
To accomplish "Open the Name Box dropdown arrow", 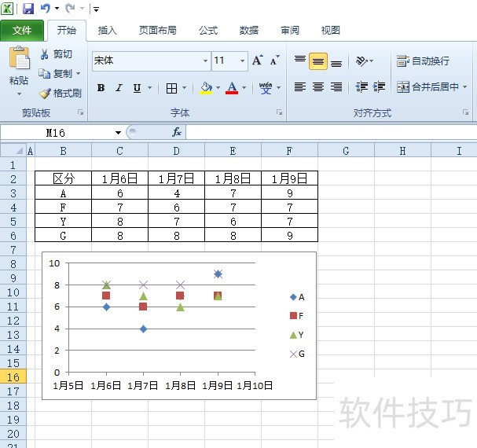I will click(x=118, y=132).
